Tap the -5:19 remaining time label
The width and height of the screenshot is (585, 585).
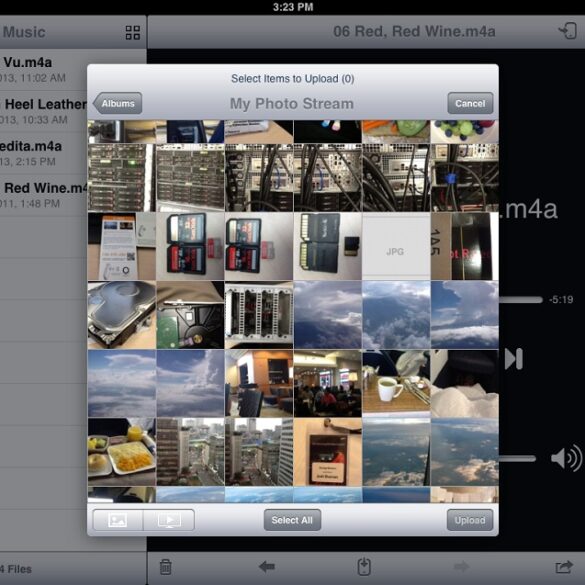pos(561,300)
